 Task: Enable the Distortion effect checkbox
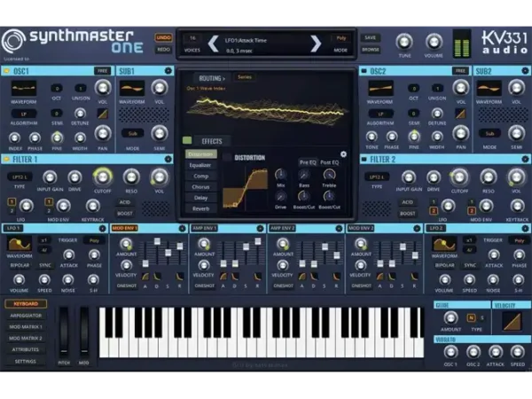tap(227, 158)
